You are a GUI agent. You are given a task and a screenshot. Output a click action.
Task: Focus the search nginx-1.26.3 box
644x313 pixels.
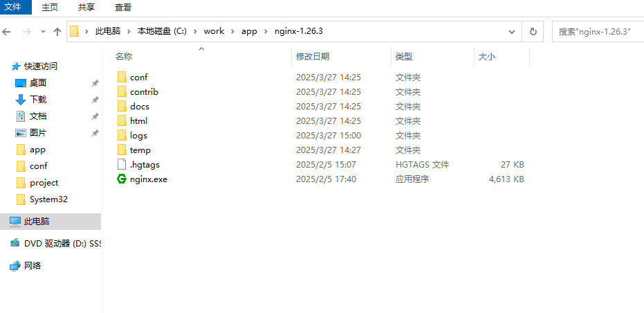point(598,32)
